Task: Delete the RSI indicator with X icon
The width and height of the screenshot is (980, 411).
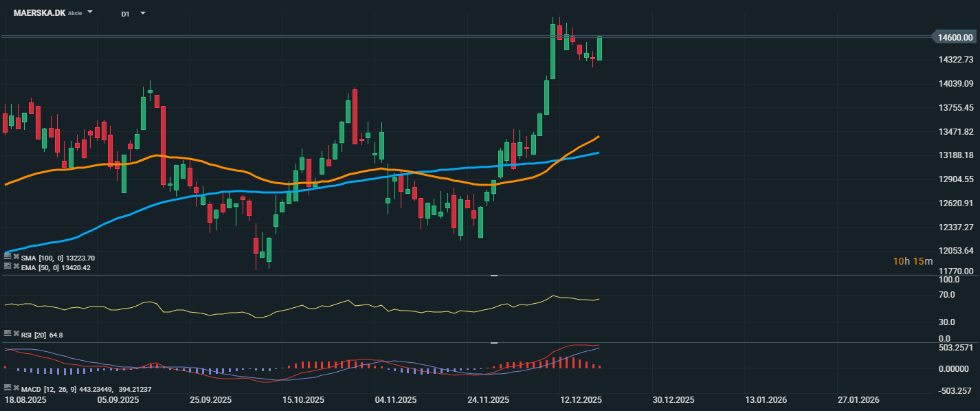Action: click(16, 334)
